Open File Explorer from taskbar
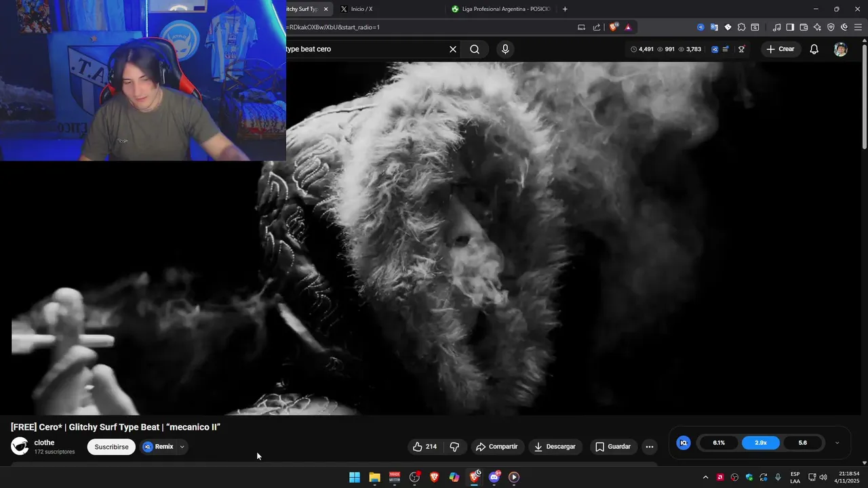 coord(374,477)
